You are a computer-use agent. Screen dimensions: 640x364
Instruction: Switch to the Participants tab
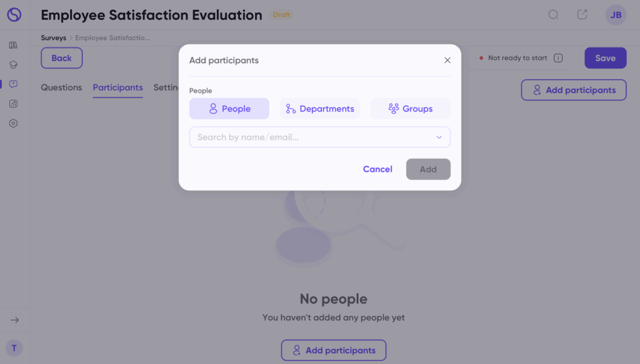tap(117, 88)
